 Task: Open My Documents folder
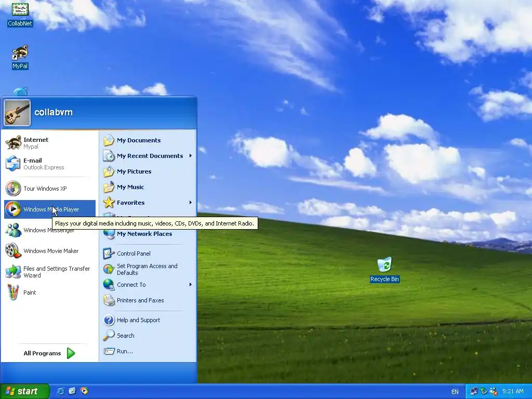148,140
